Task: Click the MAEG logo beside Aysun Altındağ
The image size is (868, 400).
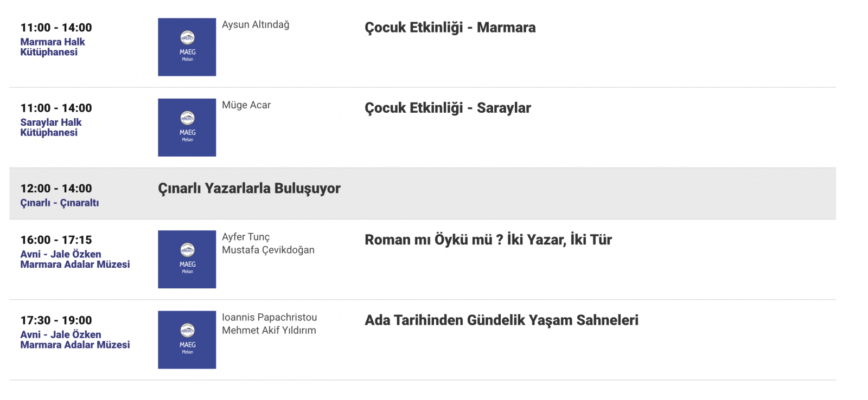Action: click(x=187, y=47)
